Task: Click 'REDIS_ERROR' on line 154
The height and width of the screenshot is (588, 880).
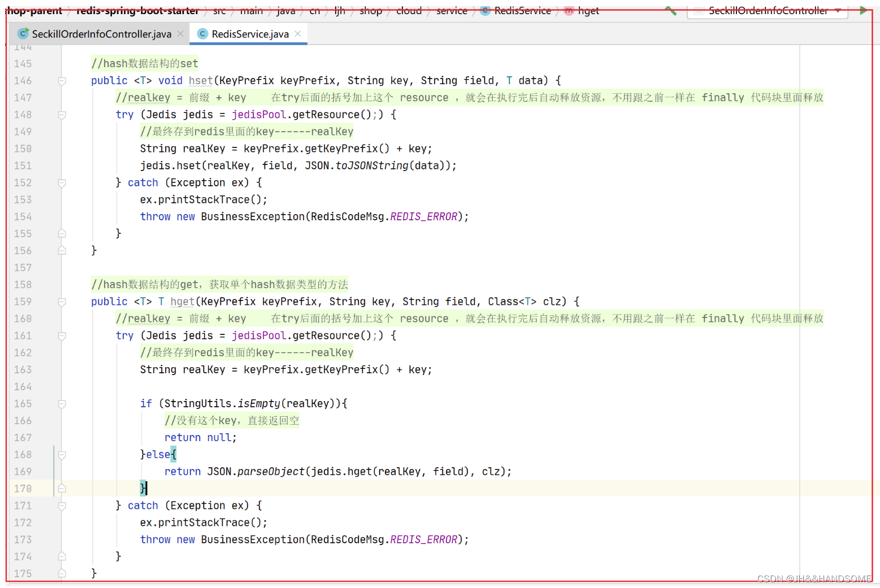Action: pyautogui.click(x=423, y=216)
